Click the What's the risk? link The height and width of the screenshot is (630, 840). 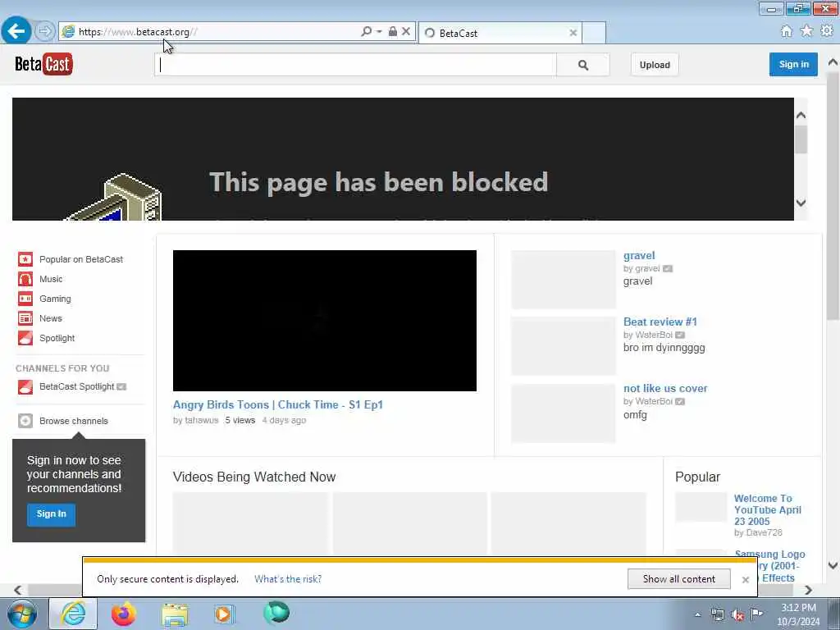(288, 579)
